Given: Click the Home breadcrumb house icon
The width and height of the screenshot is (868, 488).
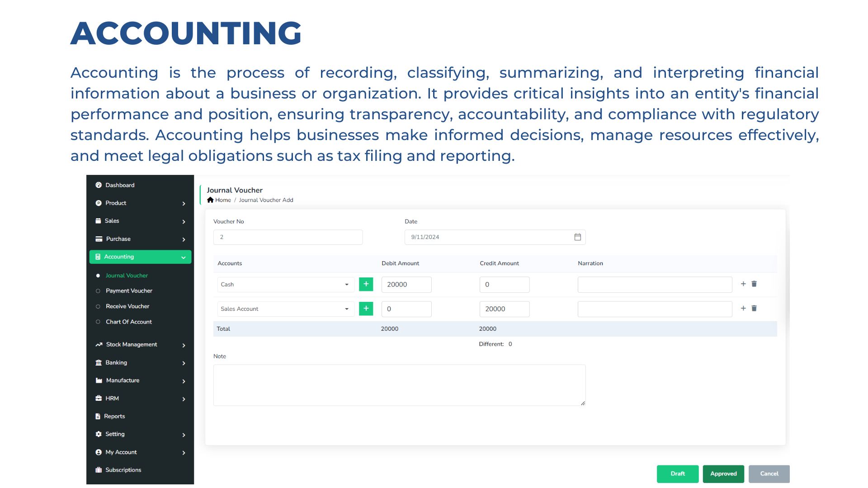Looking at the screenshot, I should (210, 200).
